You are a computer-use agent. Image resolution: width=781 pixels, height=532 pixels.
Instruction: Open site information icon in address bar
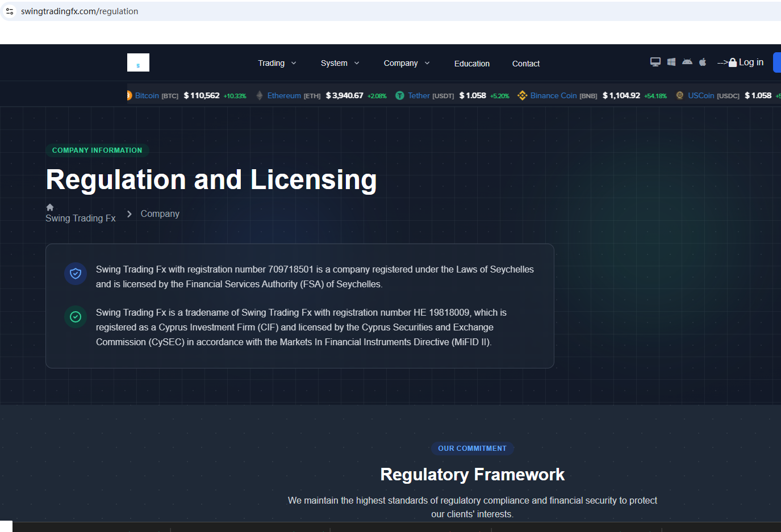(x=10, y=11)
